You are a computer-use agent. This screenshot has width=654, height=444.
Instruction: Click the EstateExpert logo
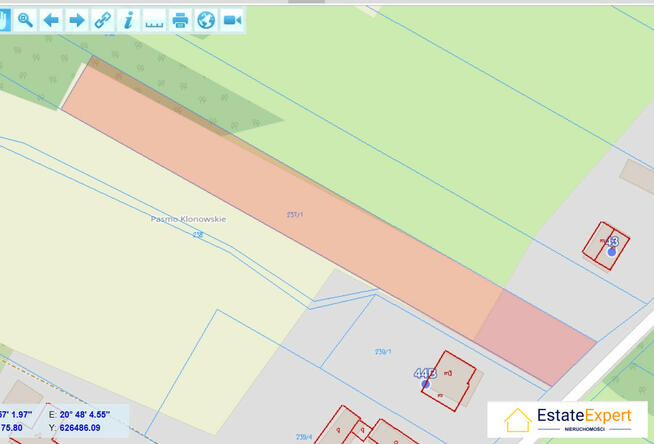pyautogui.click(x=567, y=419)
